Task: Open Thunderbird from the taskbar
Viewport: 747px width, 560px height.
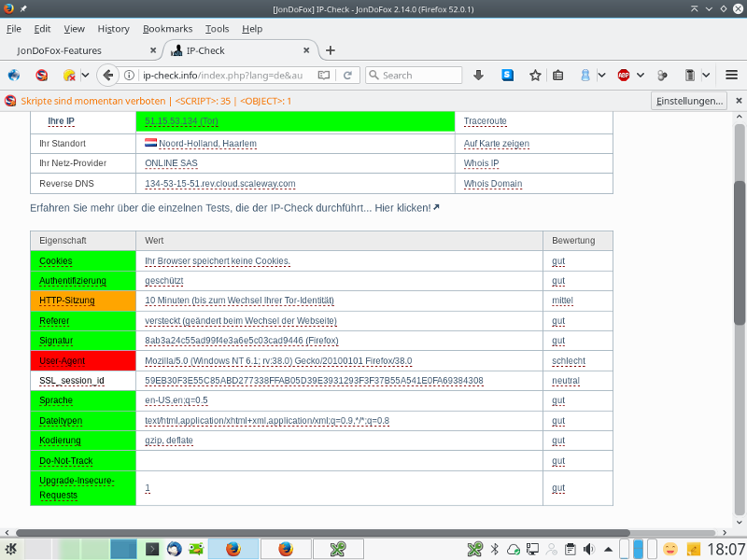Action: [x=174, y=549]
